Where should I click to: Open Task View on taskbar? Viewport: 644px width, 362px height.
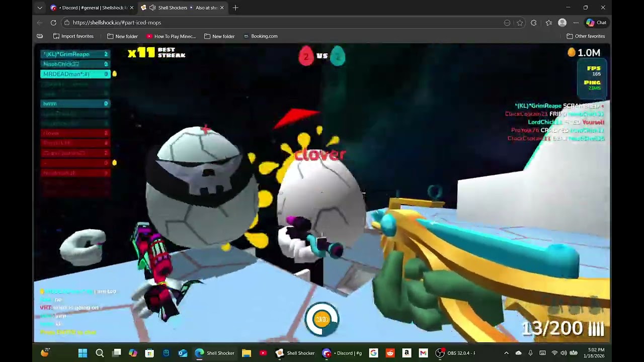tap(117, 353)
